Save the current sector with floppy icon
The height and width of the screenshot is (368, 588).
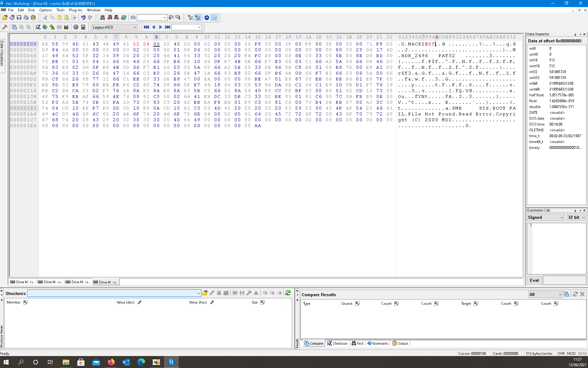click(19, 18)
